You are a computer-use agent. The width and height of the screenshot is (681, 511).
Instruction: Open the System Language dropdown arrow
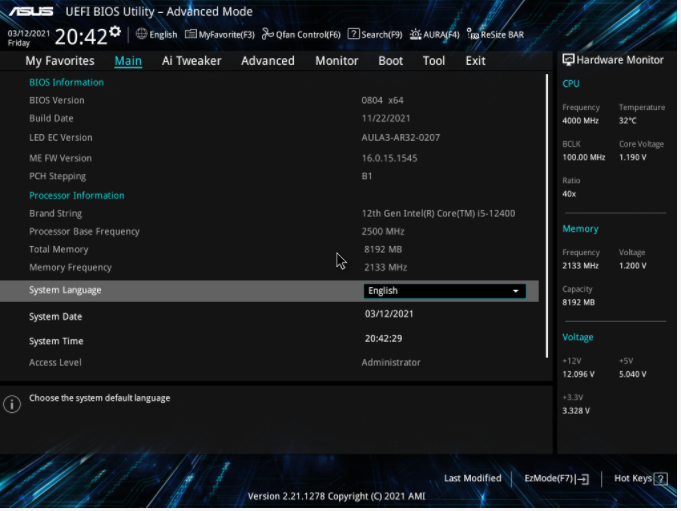click(516, 291)
